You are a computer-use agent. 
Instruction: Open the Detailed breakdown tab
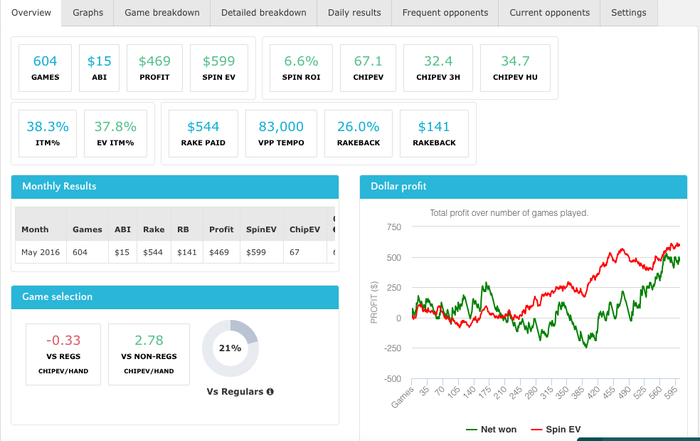(x=263, y=12)
